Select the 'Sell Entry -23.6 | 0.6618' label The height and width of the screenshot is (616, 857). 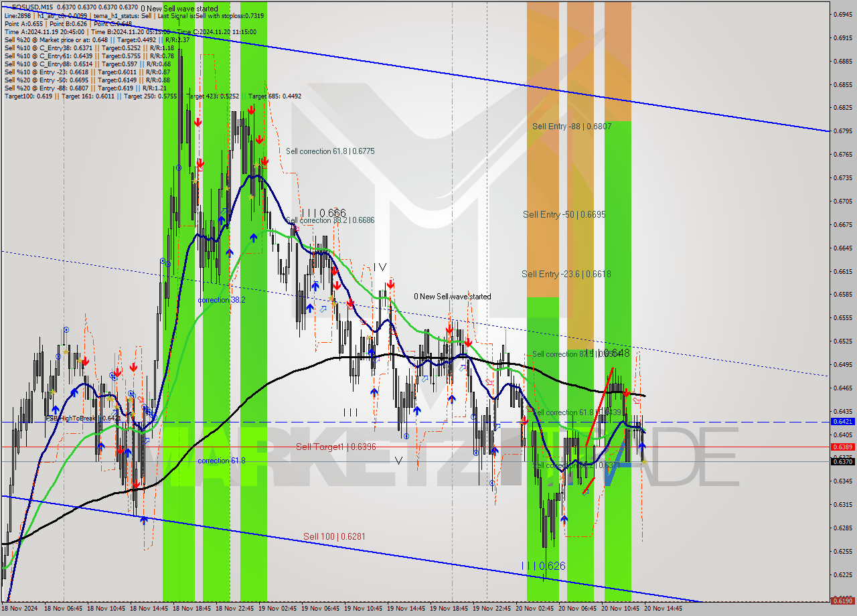566,274
